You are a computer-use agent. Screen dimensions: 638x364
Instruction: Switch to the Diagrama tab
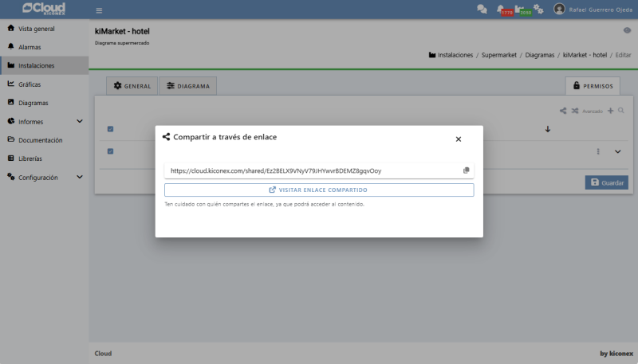[x=188, y=86]
